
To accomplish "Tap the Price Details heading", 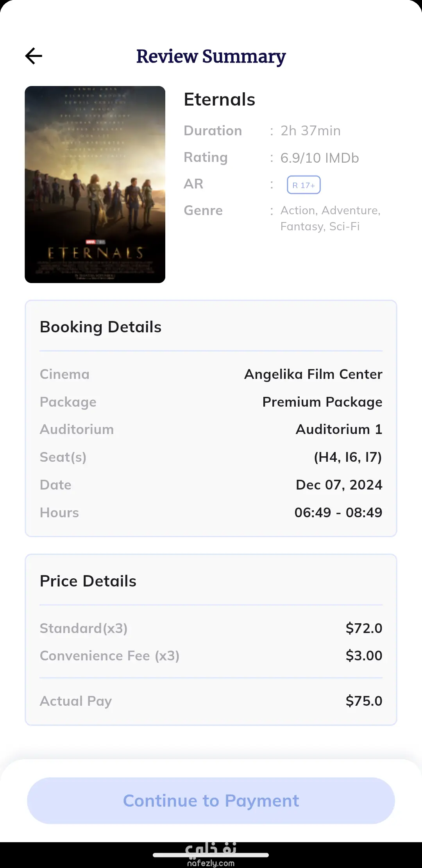I will click(x=88, y=581).
